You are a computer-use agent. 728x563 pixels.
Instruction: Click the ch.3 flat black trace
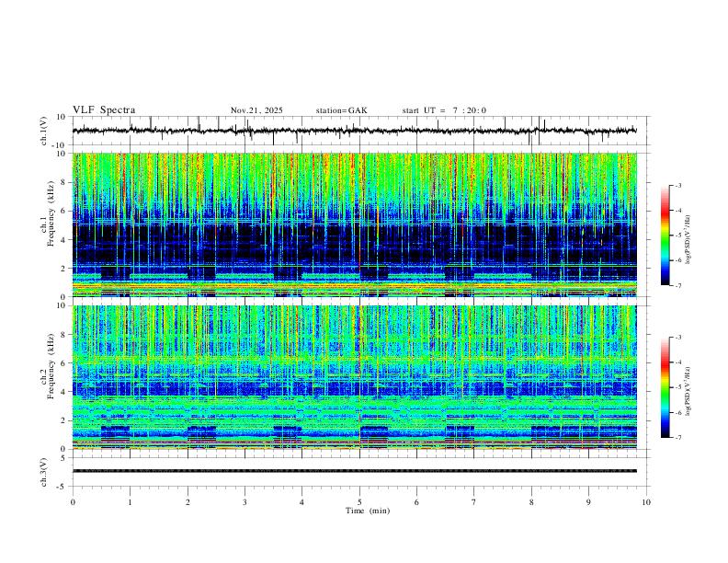pos(355,471)
